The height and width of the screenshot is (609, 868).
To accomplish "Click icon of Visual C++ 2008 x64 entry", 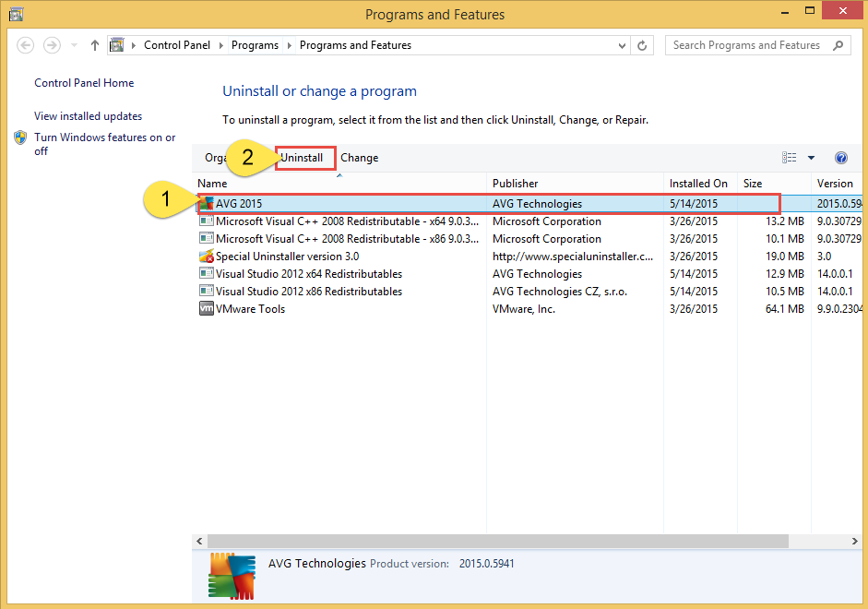I will pyautogui.click(x=207, y=221).
